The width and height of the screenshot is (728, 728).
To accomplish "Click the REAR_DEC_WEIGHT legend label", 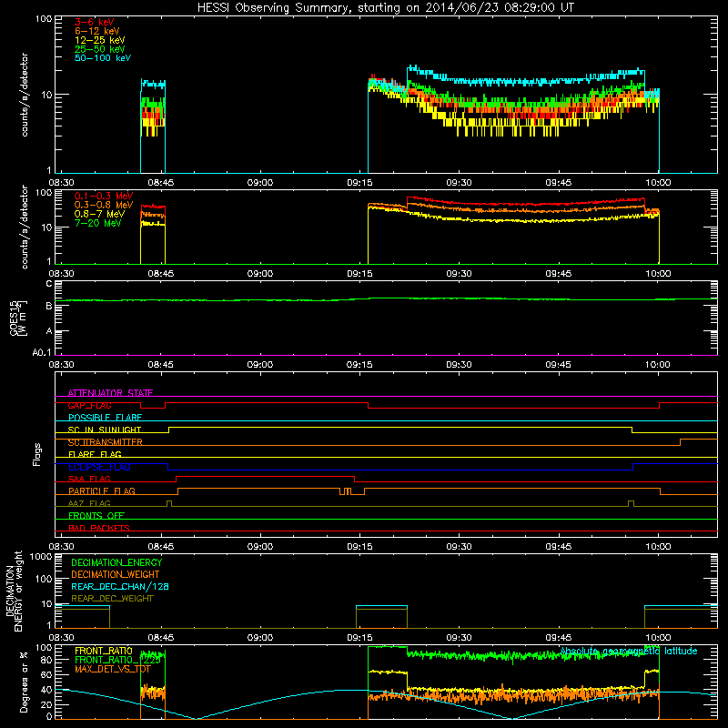I will point(112,599).
